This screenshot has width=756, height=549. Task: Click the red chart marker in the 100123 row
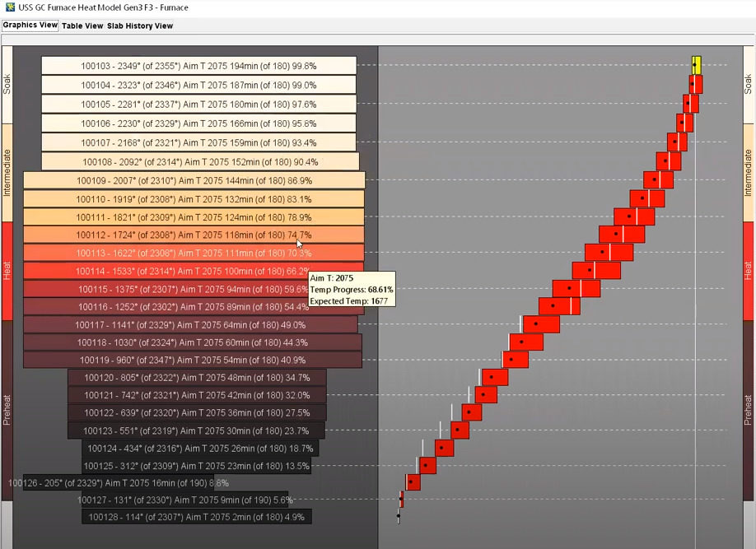tap(460, 430)
